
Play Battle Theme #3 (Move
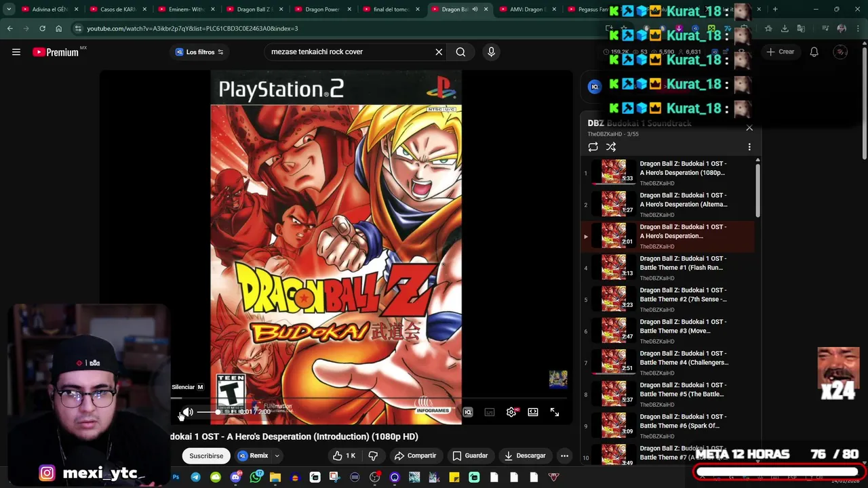coord(669,331)
